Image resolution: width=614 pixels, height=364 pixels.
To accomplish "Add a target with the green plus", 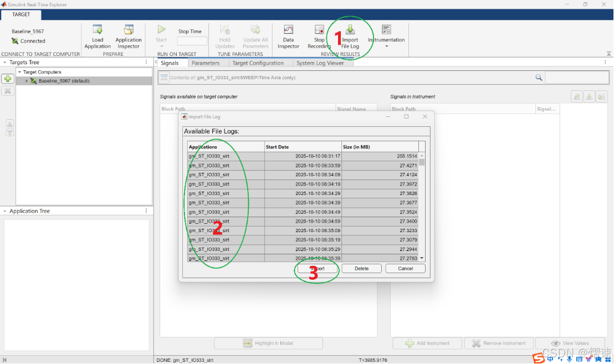I will [7, 79].
